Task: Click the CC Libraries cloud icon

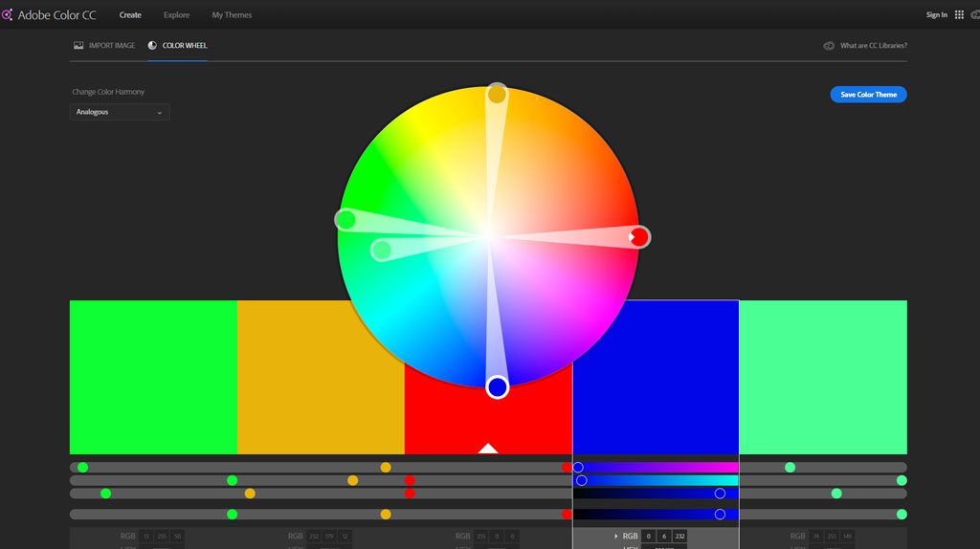Action: [829, 46]
